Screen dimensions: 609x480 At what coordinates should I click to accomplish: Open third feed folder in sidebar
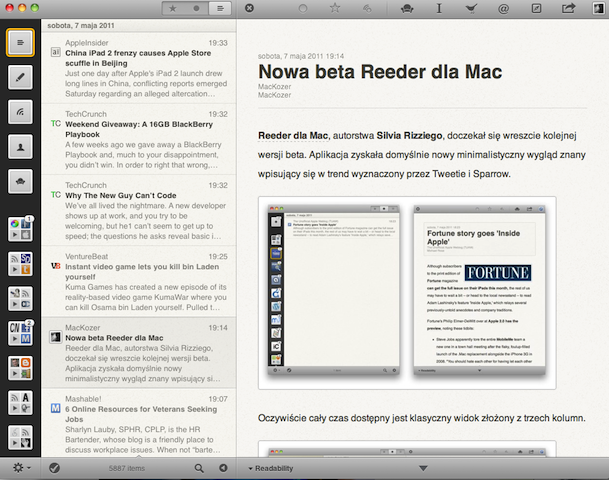[20, 298]
